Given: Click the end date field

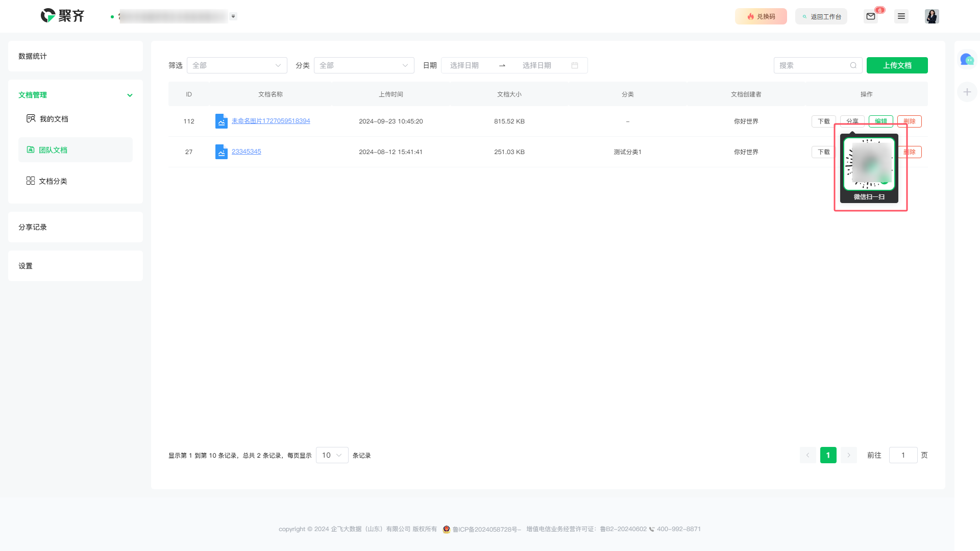Looking at the screenshot, I should tap(537, 65).
